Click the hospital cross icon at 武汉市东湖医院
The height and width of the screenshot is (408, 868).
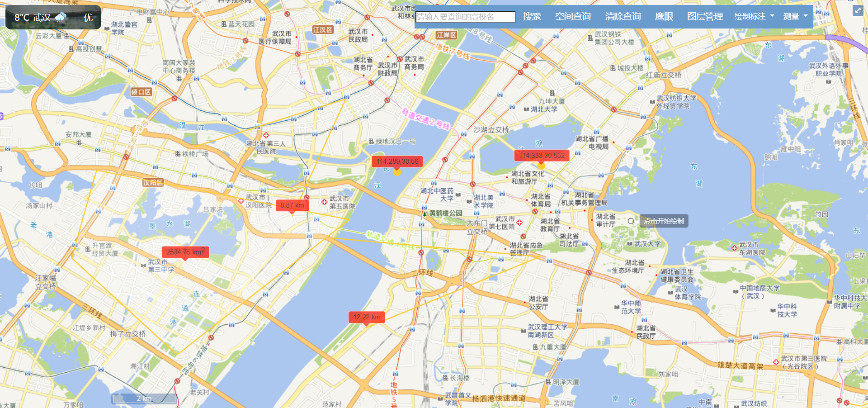point(735,247)
